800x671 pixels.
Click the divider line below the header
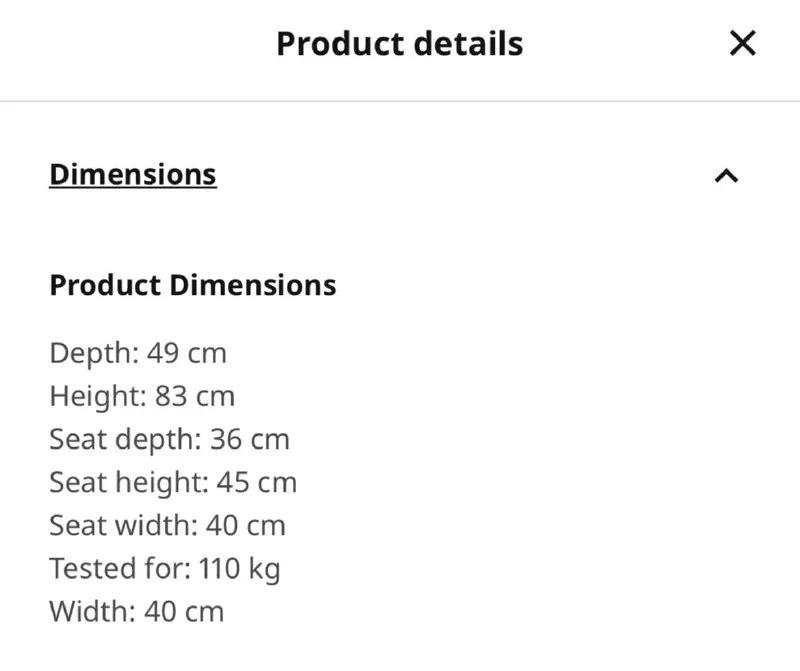400,101
